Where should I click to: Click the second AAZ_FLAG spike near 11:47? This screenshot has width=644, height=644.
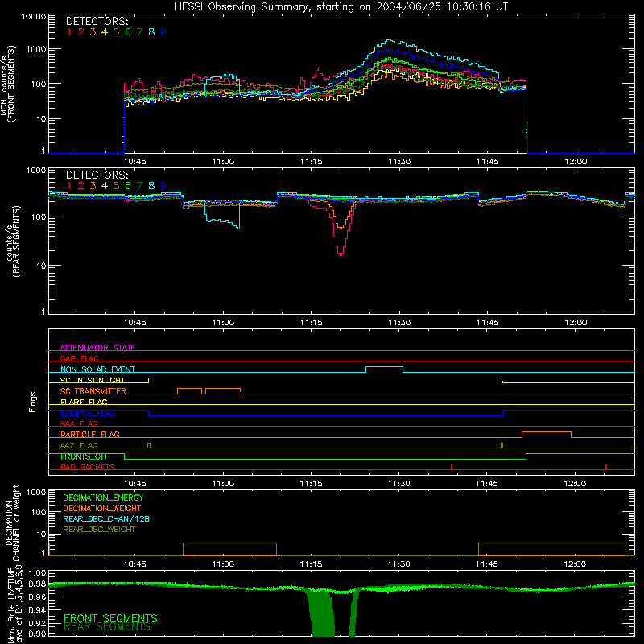tap(502, 445)
